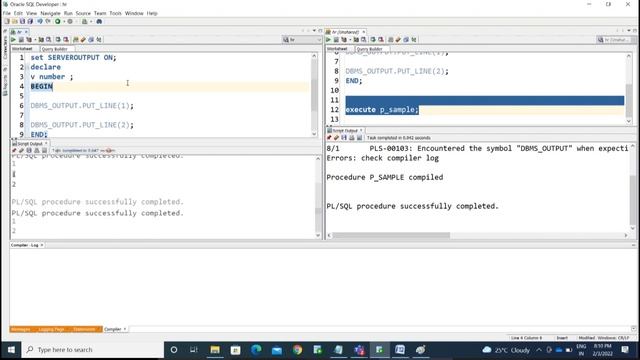The width and height of the screenshot is (640, 360).
Task: Open the Source menu
Action: coord(83,13)
